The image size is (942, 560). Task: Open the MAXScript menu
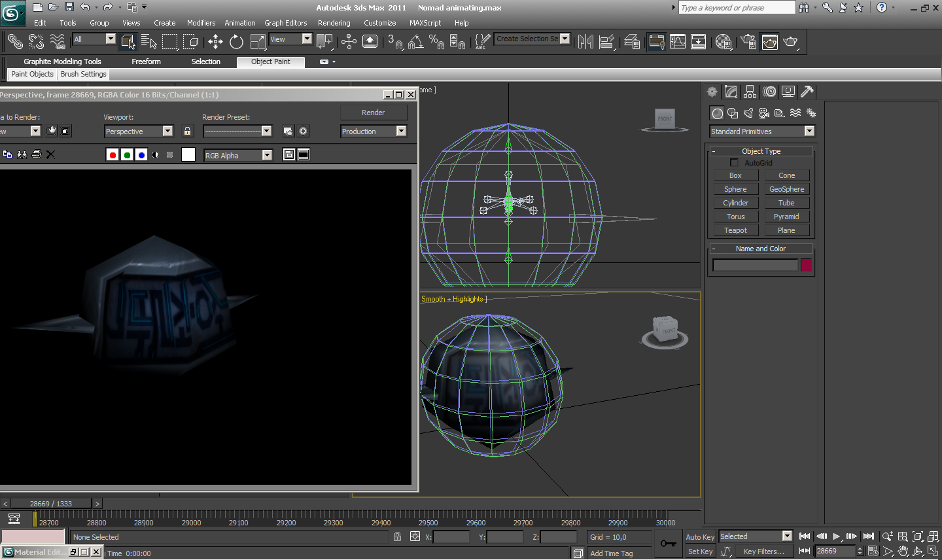point(425,23)
